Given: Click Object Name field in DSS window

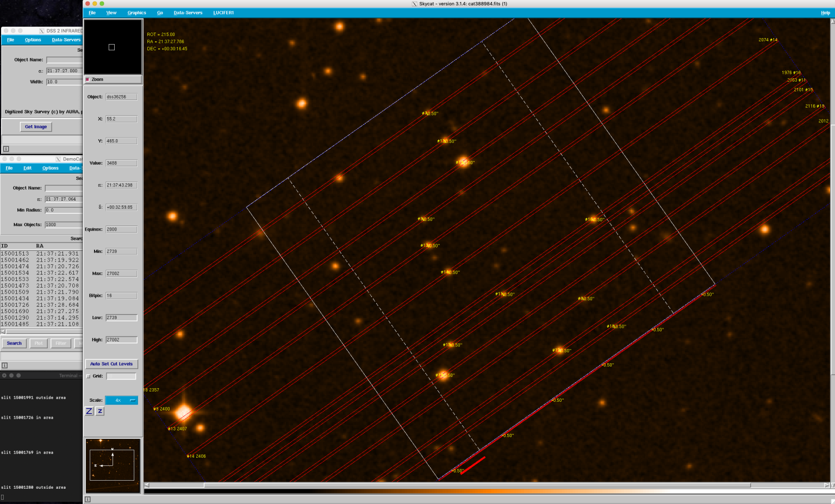Looking at the screenshot, I should [x=64, y=60].
